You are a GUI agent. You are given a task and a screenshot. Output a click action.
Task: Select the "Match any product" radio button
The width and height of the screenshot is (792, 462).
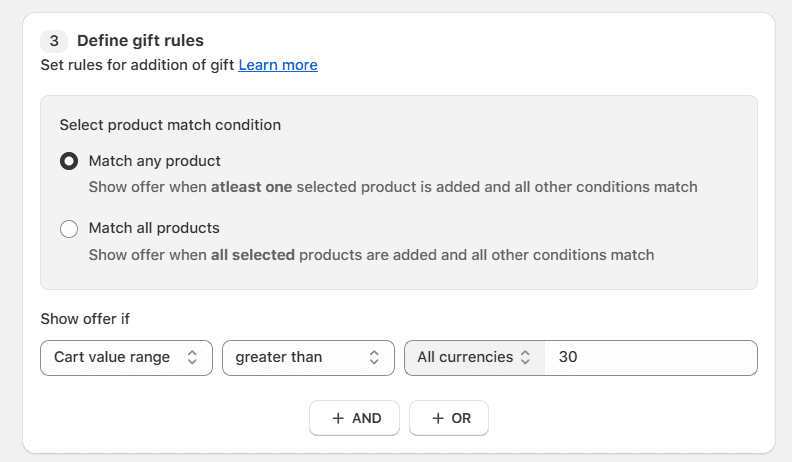point(69,161)
